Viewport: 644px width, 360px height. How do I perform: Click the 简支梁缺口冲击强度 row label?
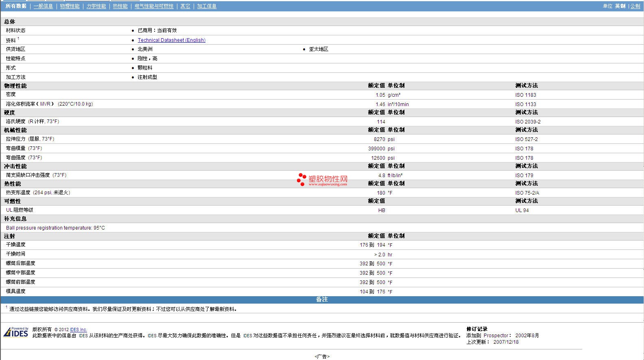[x=36, y=175]
